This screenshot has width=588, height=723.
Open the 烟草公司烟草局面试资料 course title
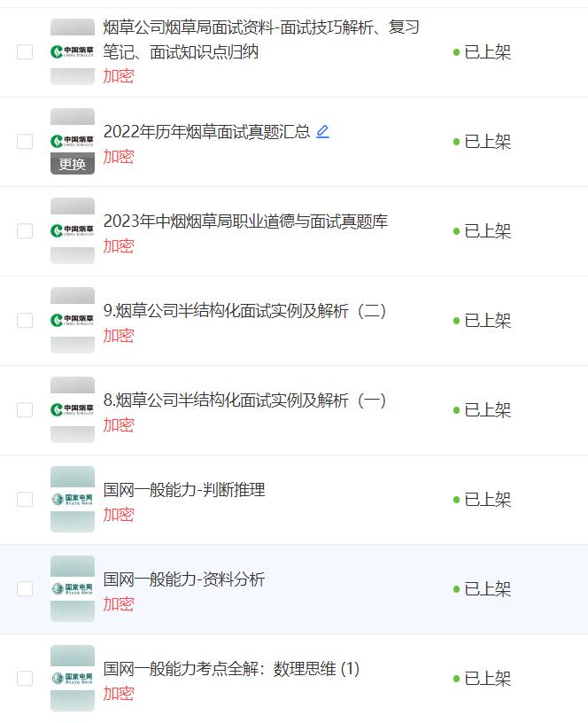261,39
